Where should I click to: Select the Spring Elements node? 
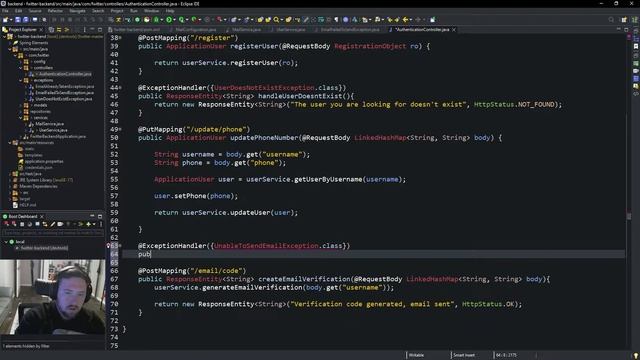point(31,43)
